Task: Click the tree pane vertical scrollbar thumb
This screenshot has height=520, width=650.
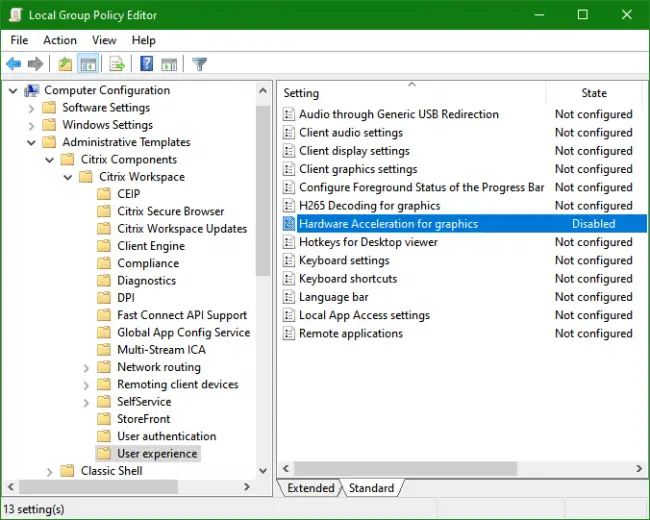Action: coord(263,191)
